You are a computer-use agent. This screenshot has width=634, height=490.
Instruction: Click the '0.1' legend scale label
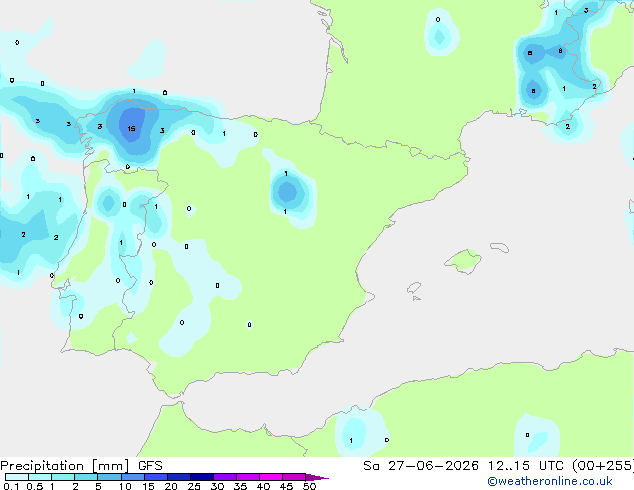click(x=11, y=486)
